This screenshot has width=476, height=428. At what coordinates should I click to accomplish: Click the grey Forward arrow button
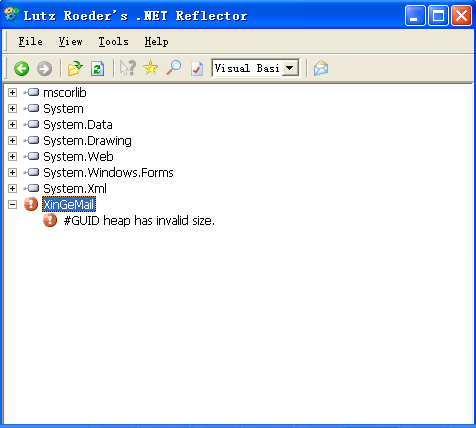44,69
